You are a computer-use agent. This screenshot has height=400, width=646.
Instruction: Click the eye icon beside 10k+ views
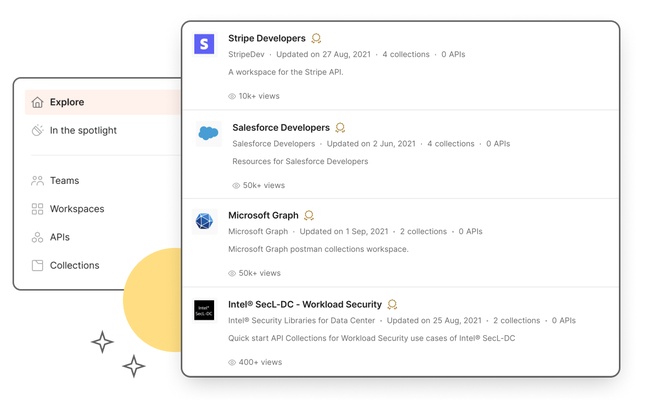[x=232, y=96]
